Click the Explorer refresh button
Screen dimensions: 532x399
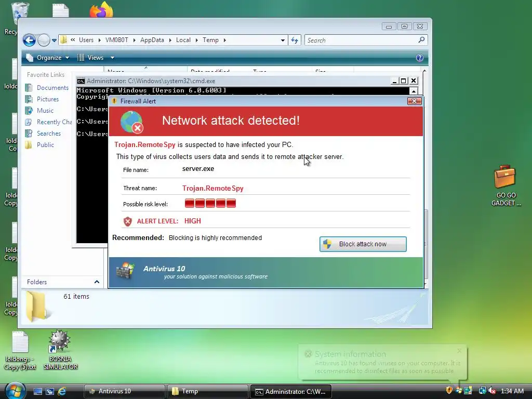(x=295, y=41)
